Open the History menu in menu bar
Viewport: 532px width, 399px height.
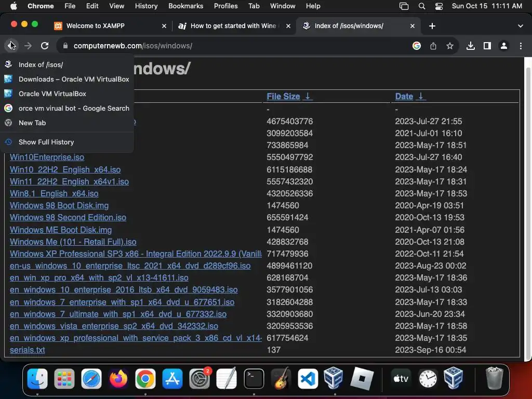(146, 6)
